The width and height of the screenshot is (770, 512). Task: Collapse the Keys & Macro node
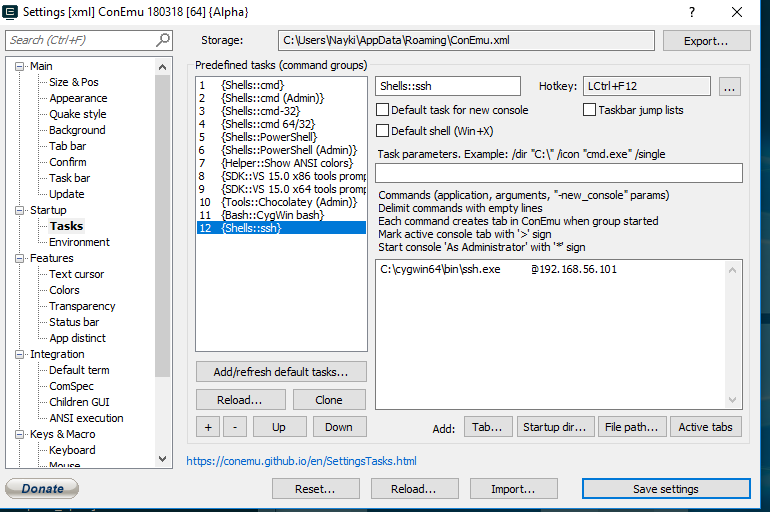click(19, 434)
